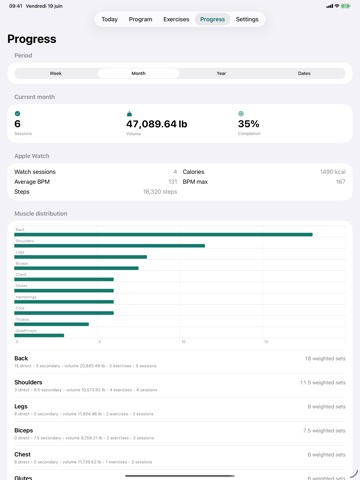The image size is (360, 480).
Task: Click the Glutes bar in chart
Action: [x=64, y=291]
